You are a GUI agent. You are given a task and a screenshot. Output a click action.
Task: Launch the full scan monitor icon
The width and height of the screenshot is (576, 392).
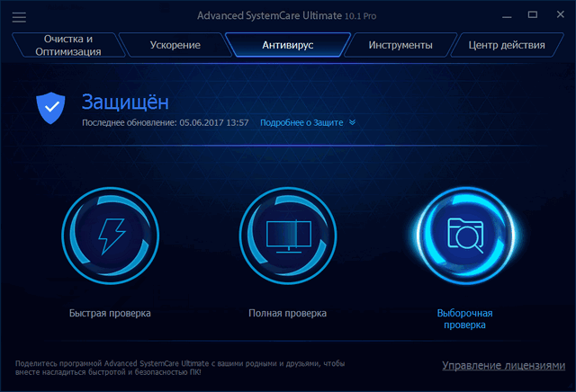click(x=288, y=236)
